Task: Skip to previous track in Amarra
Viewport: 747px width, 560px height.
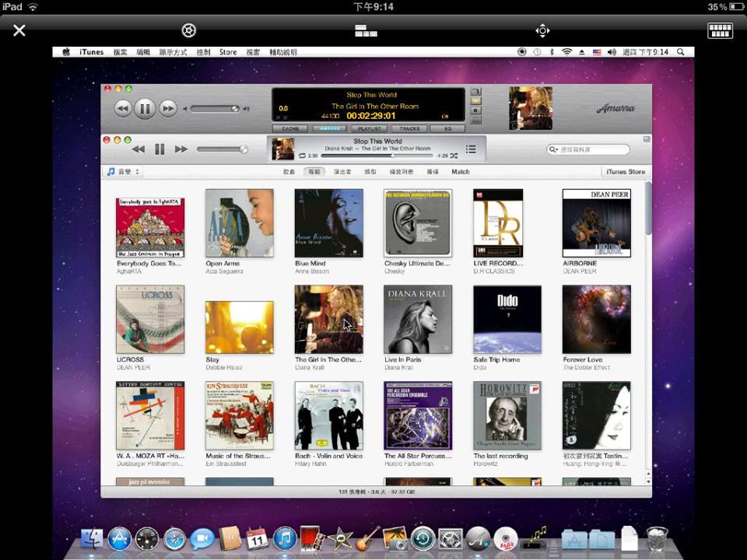Action: [122, 109]
